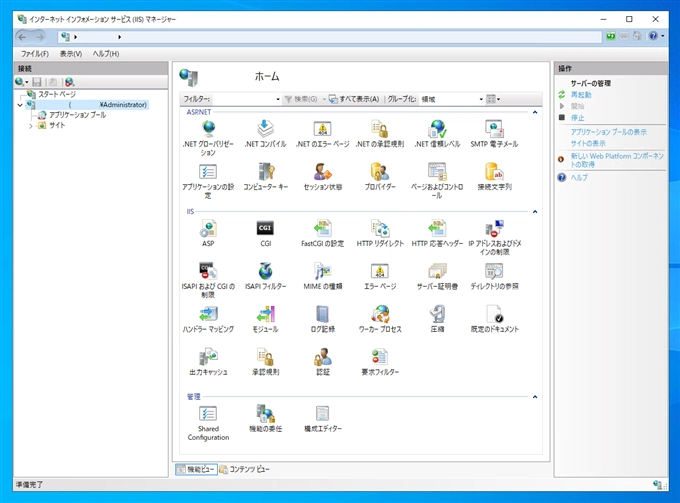Open the view mode dropdown in filter bar
Screen dimensions: 680x503
pyautogui.click(x=494, y=99)
